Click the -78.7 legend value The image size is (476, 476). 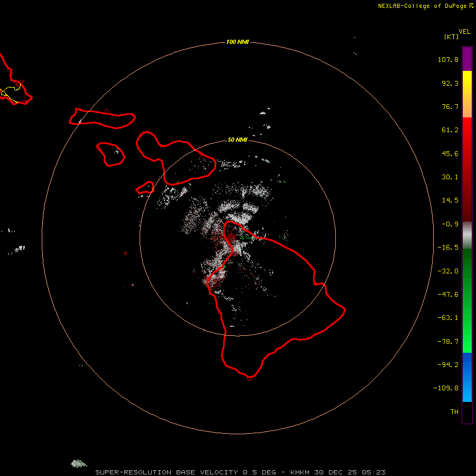click(448, 342)
